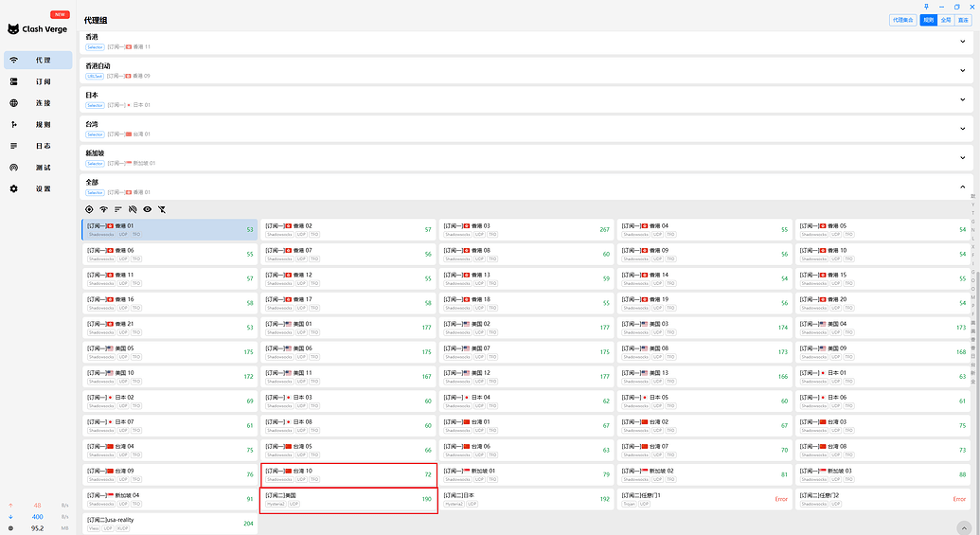
Task: Click the crossed-out filter icon
Action: 162,209
